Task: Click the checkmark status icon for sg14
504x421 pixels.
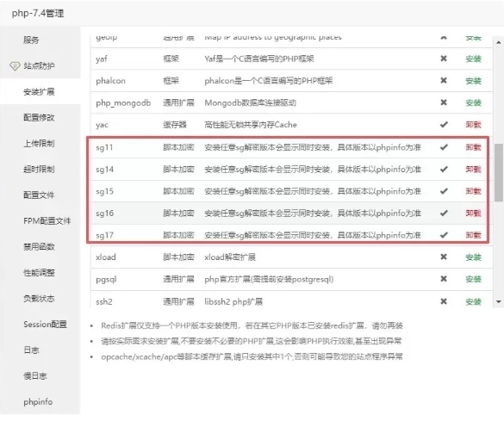Action: (x=444, y=169)
